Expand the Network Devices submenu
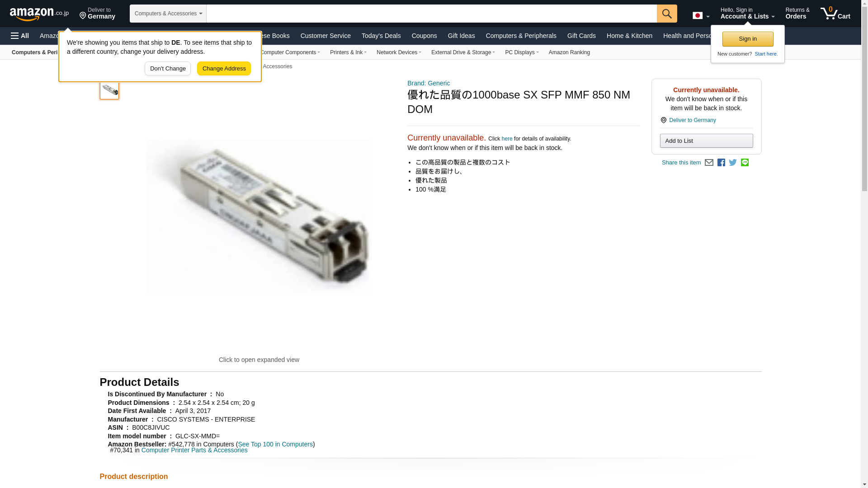 [x=399, y=52]
